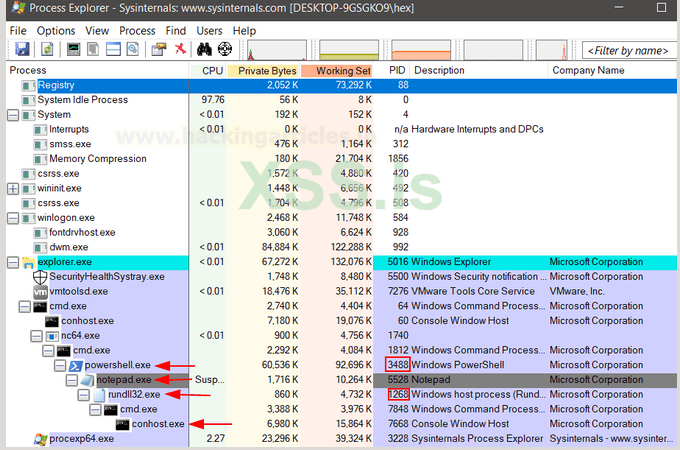Click the crosshair Find Window's Process icon
This screenshot has height=450, width=680.
[x=224, y=49]
